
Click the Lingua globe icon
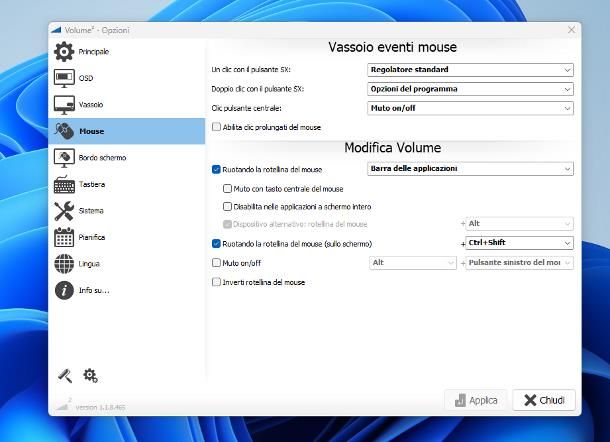tap(64, 264)
